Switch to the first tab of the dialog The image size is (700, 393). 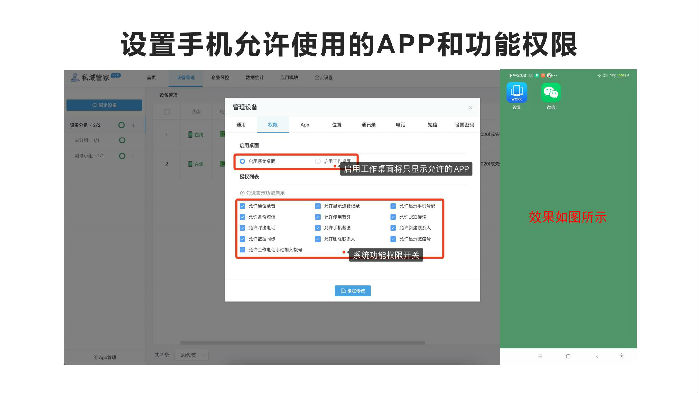coord(241,125)
